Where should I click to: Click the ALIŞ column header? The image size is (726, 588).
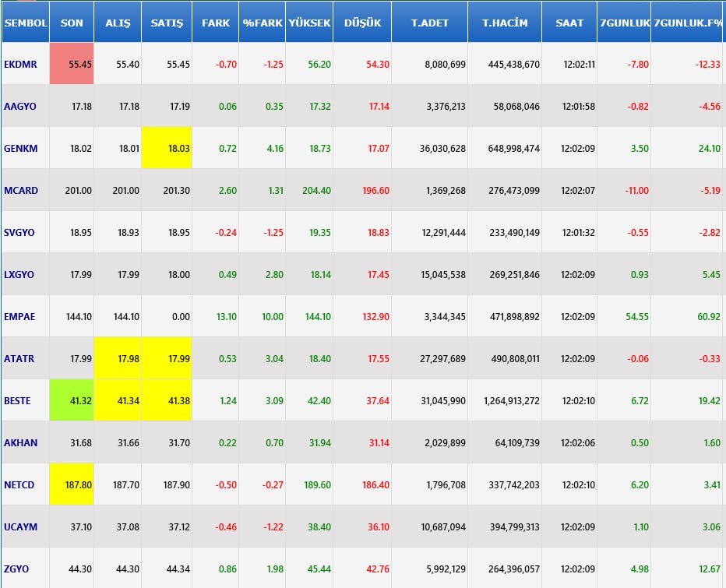coord(118,23)
